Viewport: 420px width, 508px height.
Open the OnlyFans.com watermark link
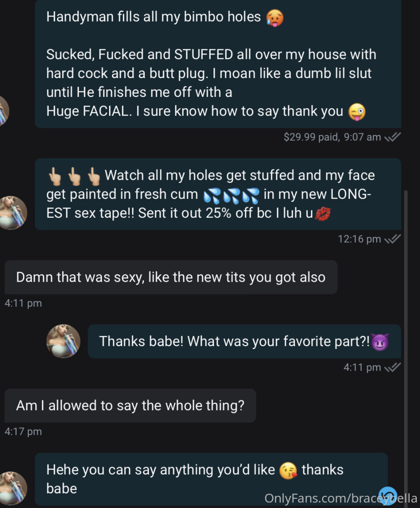point(340,498)
